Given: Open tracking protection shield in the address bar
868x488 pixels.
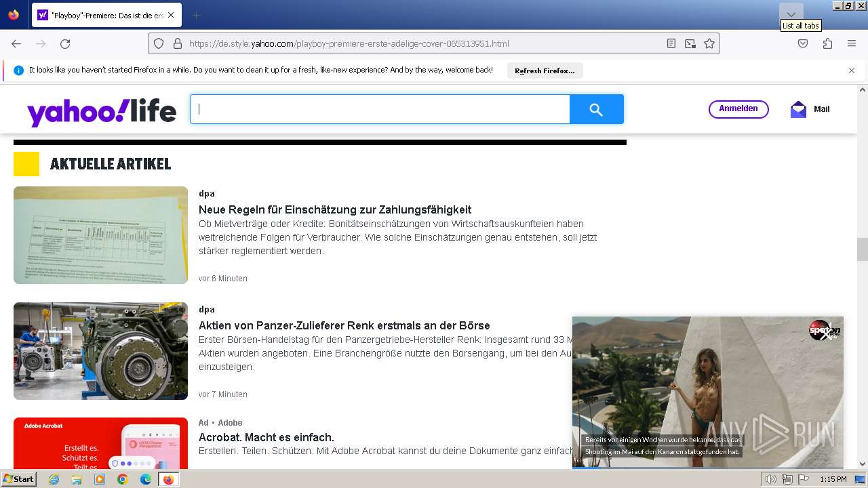Looking at the screenshot, I should (159, 43).
